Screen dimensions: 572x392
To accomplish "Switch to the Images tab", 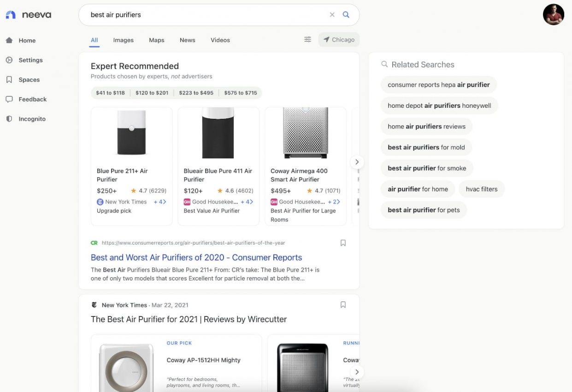I will coord(123,40).
